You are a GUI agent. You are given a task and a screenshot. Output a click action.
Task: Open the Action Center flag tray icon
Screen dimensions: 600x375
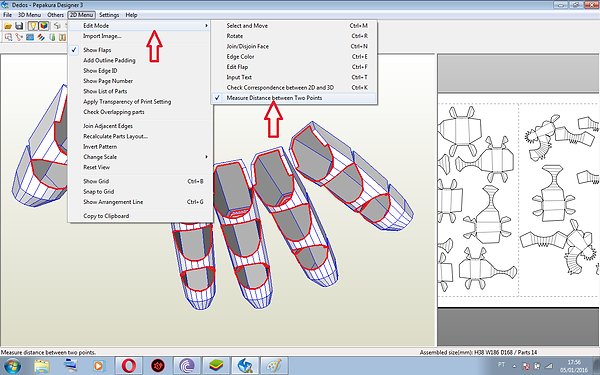tap(527, 366)
